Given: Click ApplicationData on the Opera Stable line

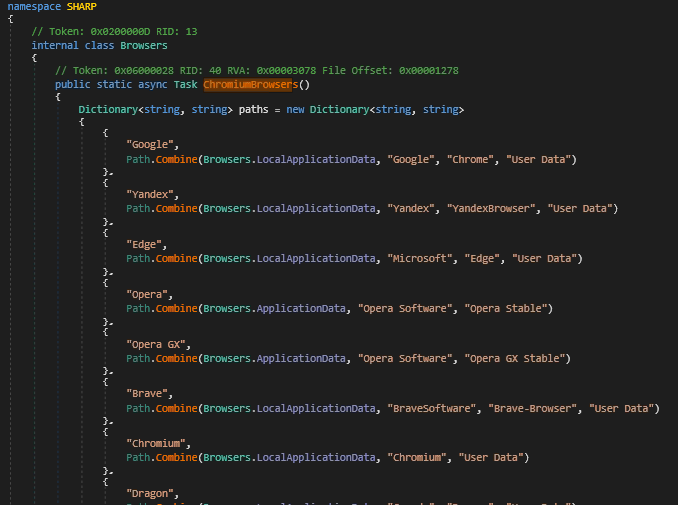Looking at the screenshot, I should pos(301,308).
